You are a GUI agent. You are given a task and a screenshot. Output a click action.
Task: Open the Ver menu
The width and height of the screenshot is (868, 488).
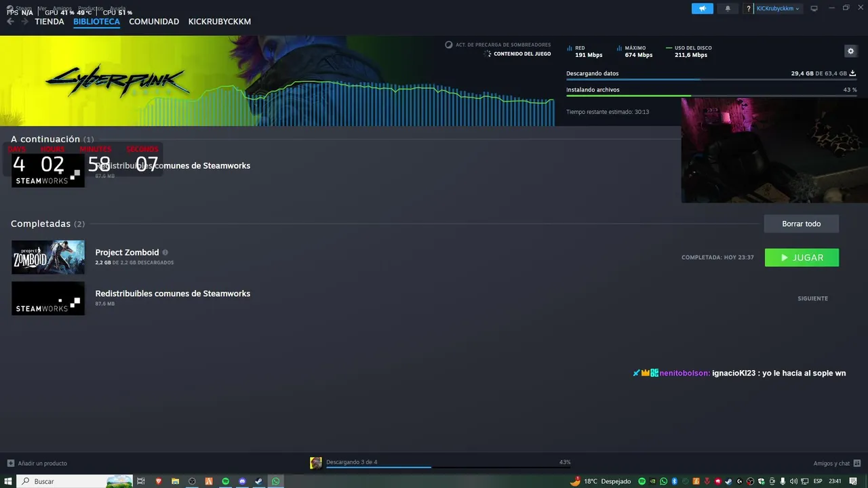pyautogui.click(x=42, y=8)
